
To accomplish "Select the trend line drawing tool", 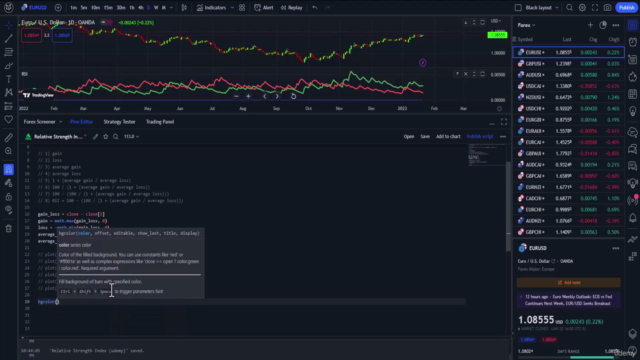I will click(9, 39).
